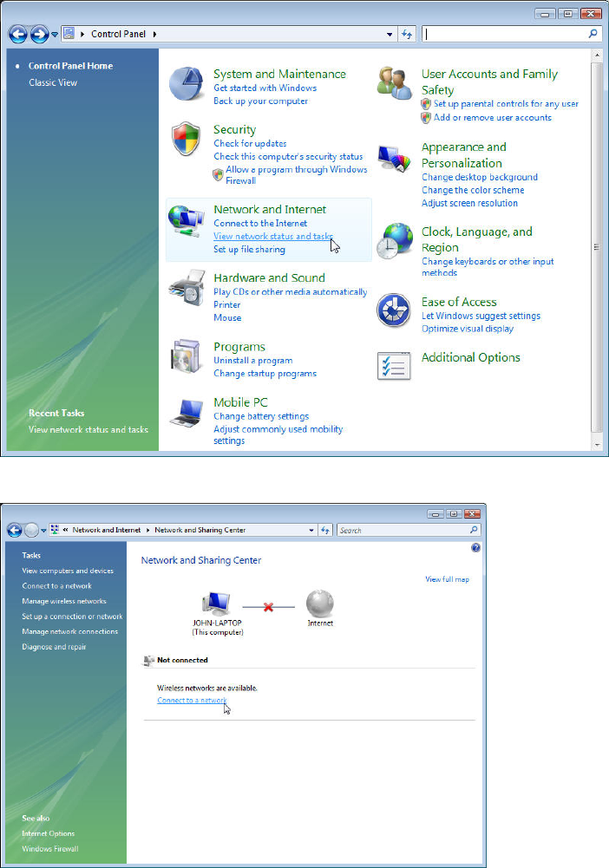Viewport: 609px width, 868px height.
Task: Click the Programs category icon
Action: point(186,356)
